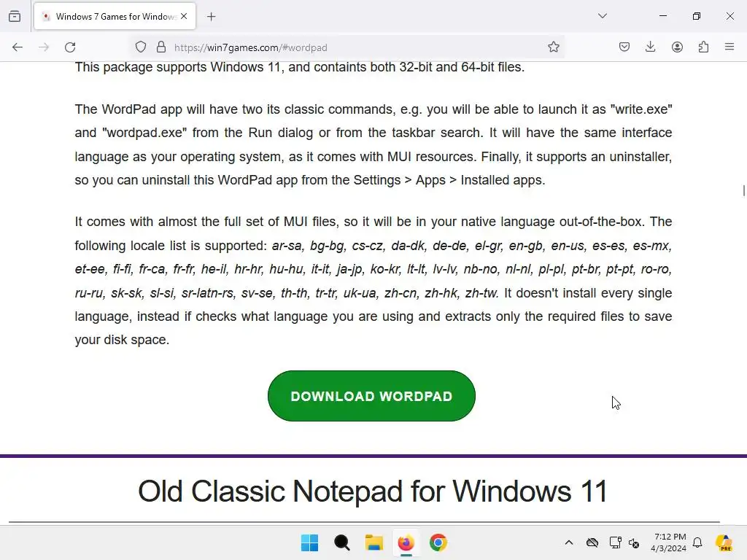Switch to the Windows 7 Games tab
This screenshot has width=747, height=560.
tap(115, 17)
